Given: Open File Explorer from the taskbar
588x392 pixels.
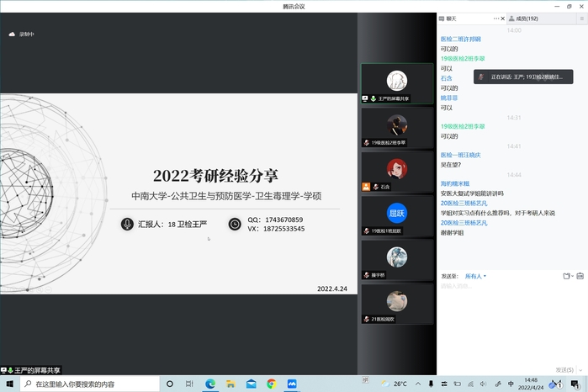Looking at the screenshot, I should [230, 384].
